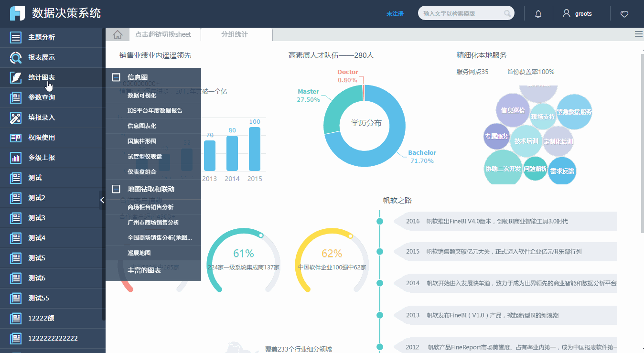Click the 1222222222222 sidebar icon
This screenshot has height=353, width=644.
point(16,338)
